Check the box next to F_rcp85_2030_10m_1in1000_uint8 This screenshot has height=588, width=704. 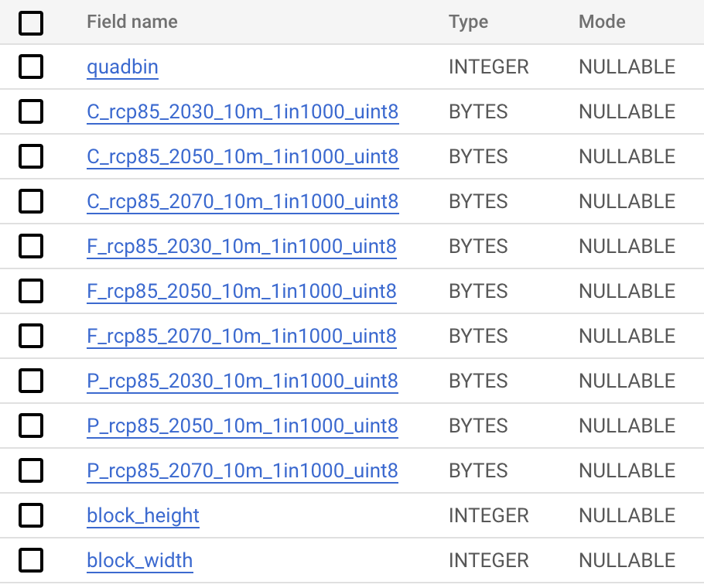coord(31,246)
